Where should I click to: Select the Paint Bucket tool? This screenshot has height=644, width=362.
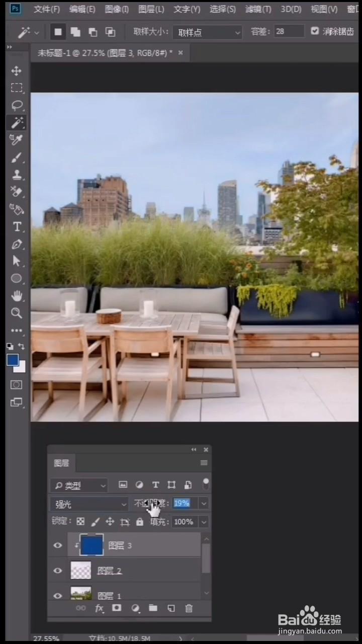point(17,209)
